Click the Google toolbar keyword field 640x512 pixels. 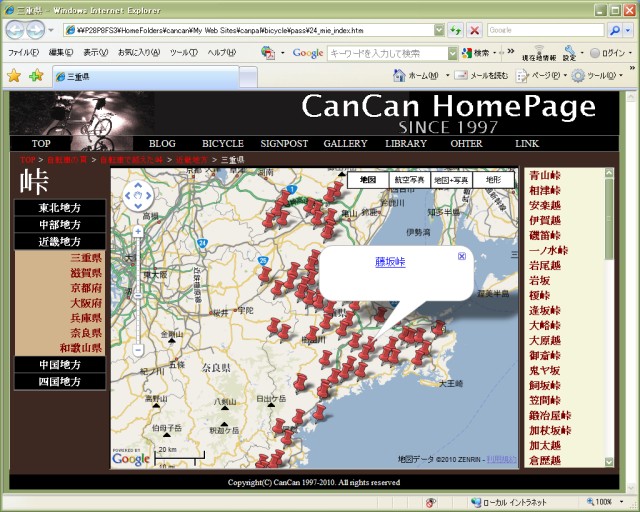point(387,53)
